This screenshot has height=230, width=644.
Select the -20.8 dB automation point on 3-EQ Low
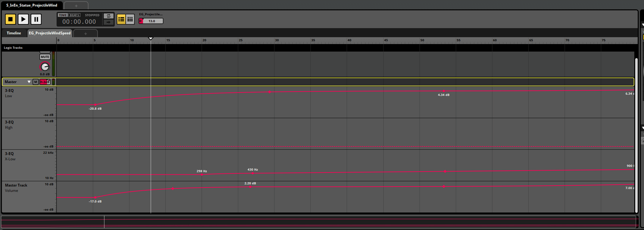coord(95,105)
